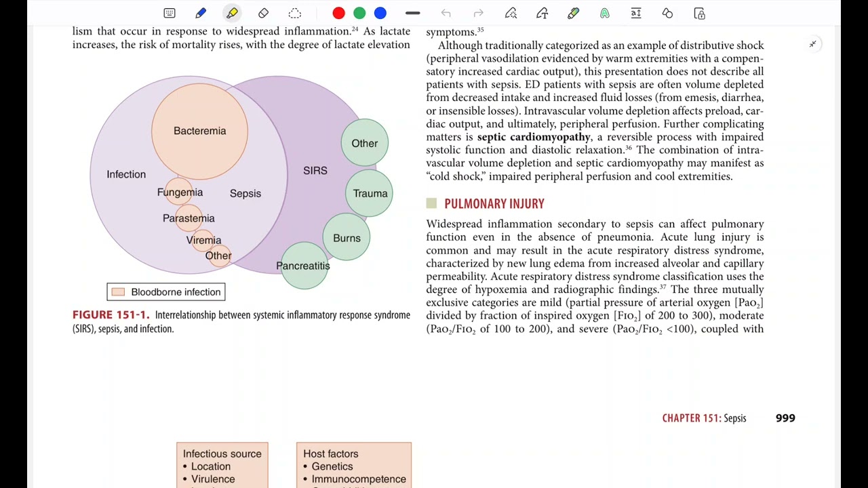868x488 pixels.
Task: Click the FIGURE 151-1 caption heading
Action: coord(111,315)
